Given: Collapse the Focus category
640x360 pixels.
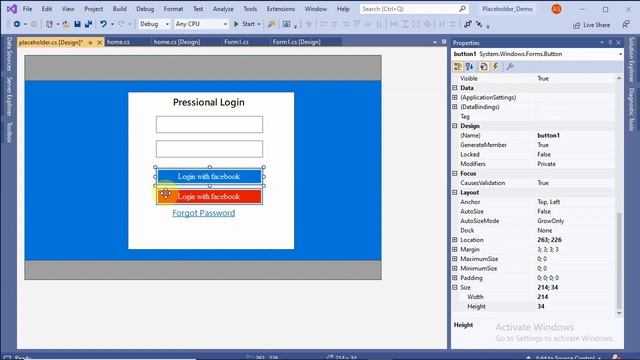Looking at the screenshot, I should pyautogui.click(x=455, y=173).
